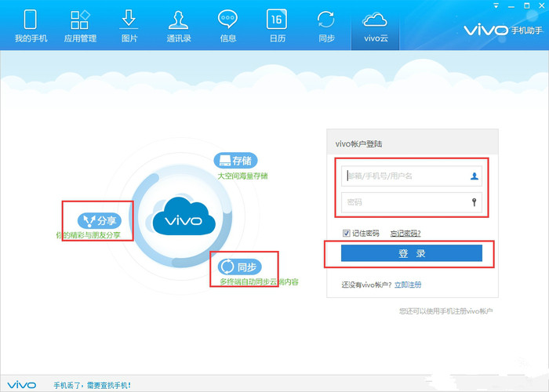This screenshot has width=549, height=392.
Task: Click text 还没有vivo帐户?
Action: [366, 285]
